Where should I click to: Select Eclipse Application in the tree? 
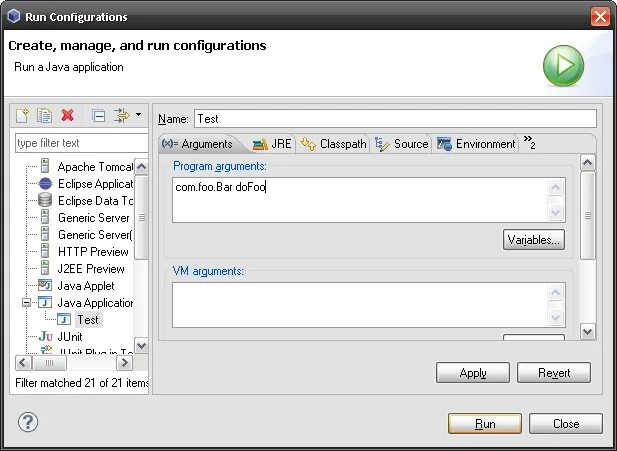tap(95, 184)
